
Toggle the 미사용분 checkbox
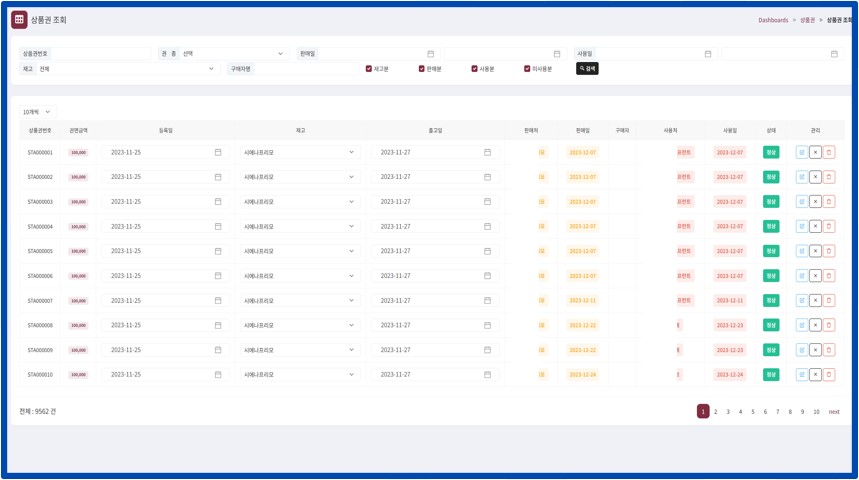(x=527, y=69)
